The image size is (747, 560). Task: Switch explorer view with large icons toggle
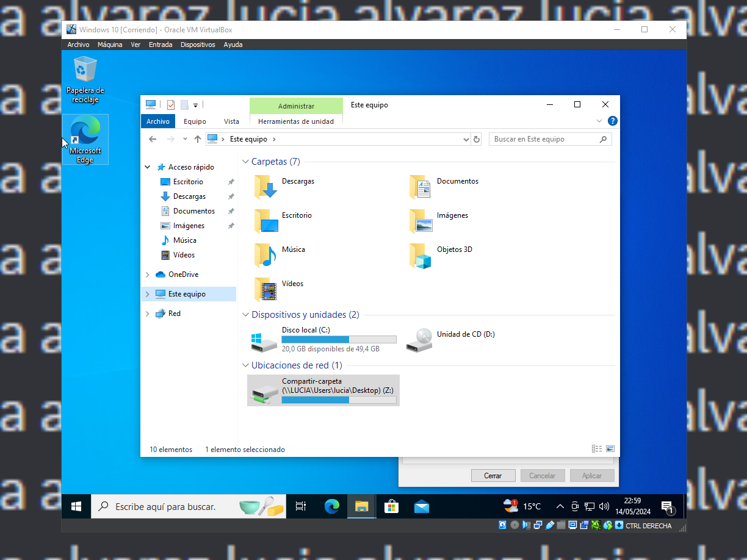coord(610,448)
